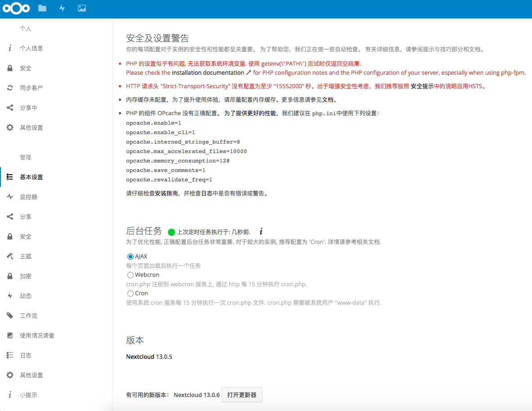
Task: Click opcache.enable_cli=1 line
Action: pyautogui.click(x=161, y=132)
